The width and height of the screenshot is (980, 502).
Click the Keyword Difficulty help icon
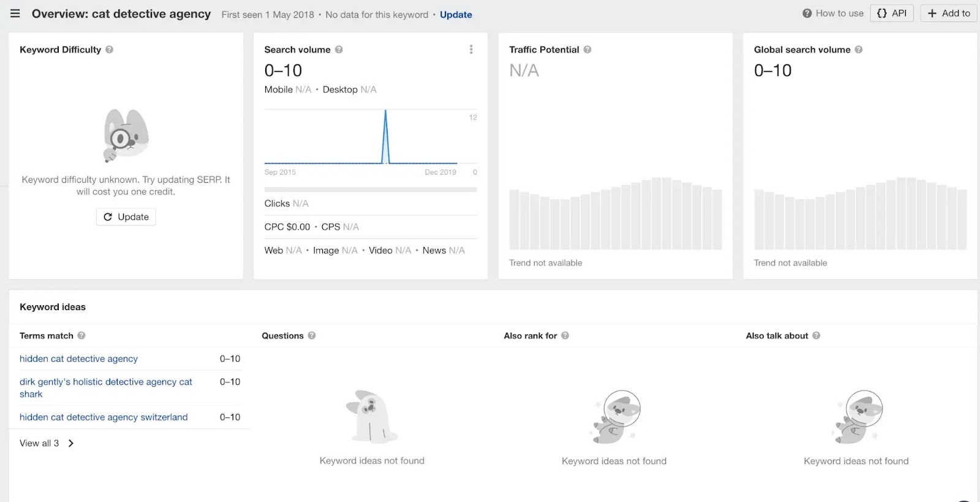[109, 50]
